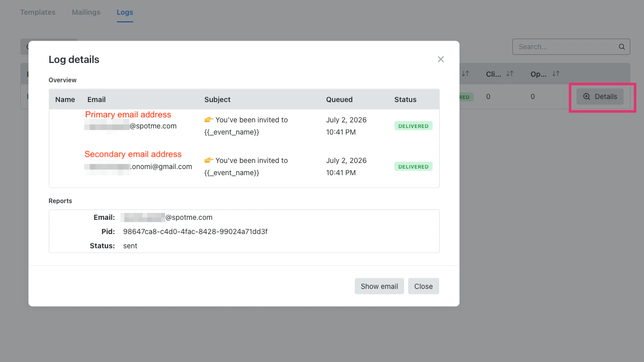Click the pointing hand emoji in the spotme.com row
644x362 pixels.
208,120
